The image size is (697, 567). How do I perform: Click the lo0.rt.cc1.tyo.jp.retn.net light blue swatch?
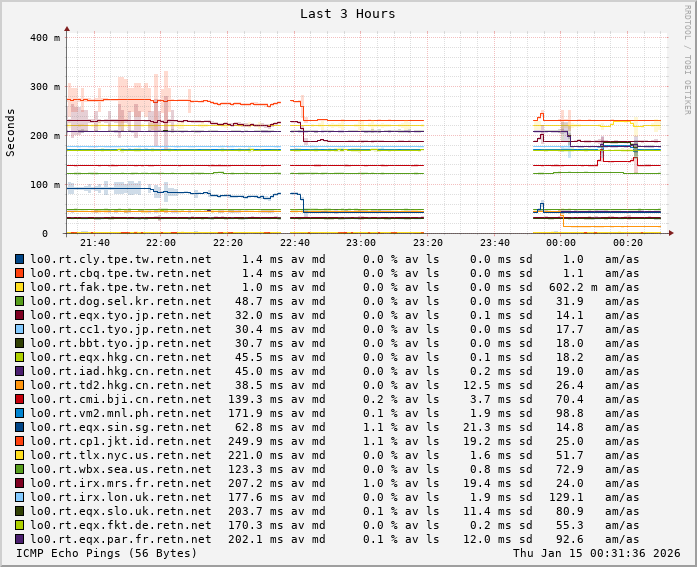click(19, 329)
